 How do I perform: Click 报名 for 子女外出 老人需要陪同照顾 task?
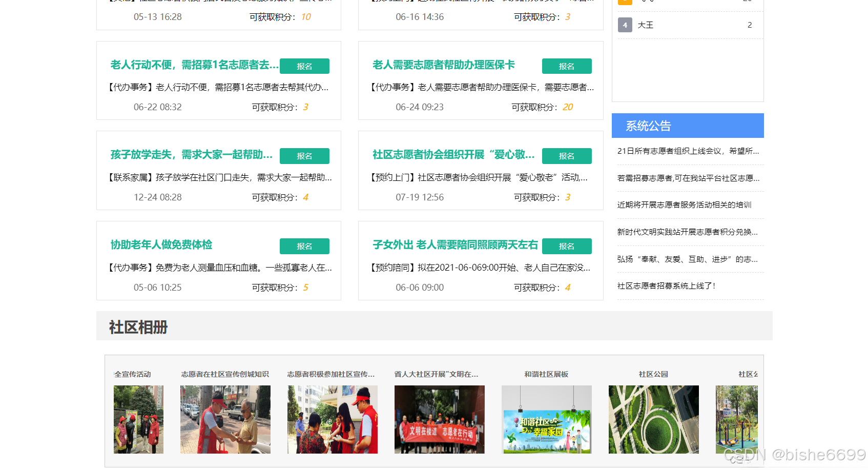tap(567, 246)
